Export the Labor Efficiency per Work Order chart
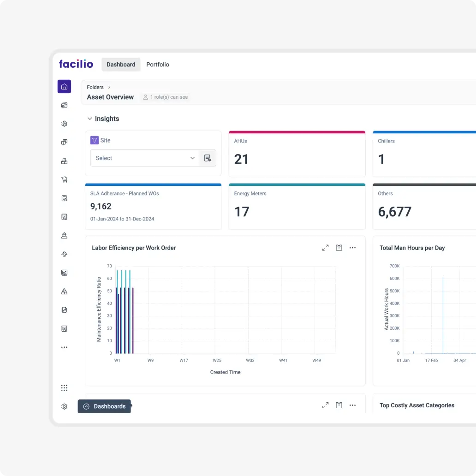This screenshot has width=476, height=476. point(339,248)
